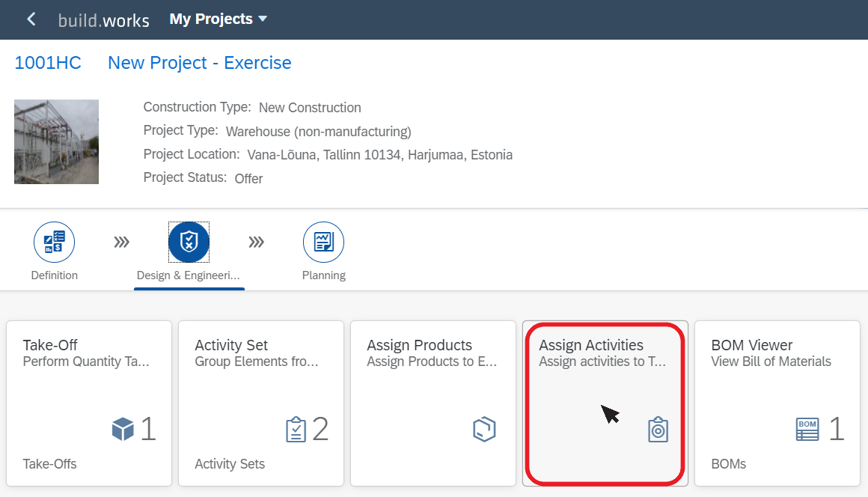Open the Take-Off tile

89,403
